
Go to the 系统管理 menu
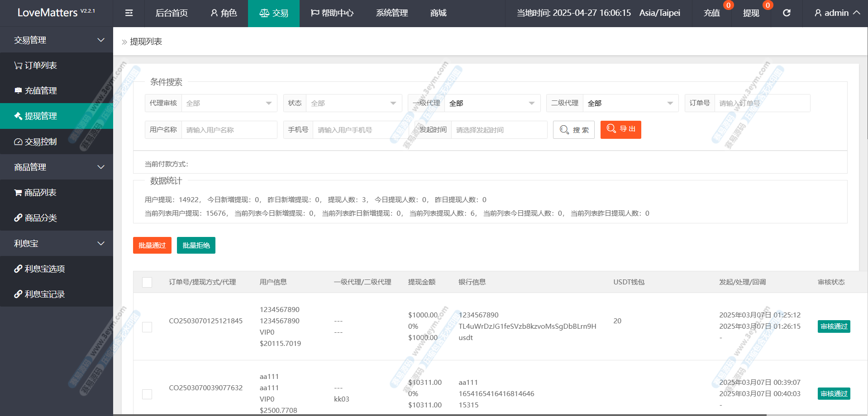(392, 13)
